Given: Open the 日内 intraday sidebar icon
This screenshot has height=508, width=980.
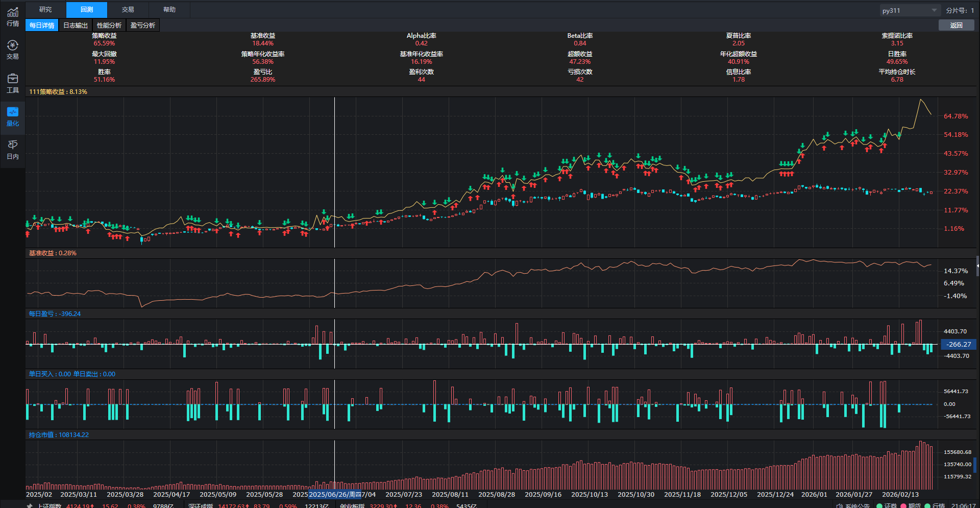Looking at the screenshot, I should pyautogui.click(x=13, y=149).
